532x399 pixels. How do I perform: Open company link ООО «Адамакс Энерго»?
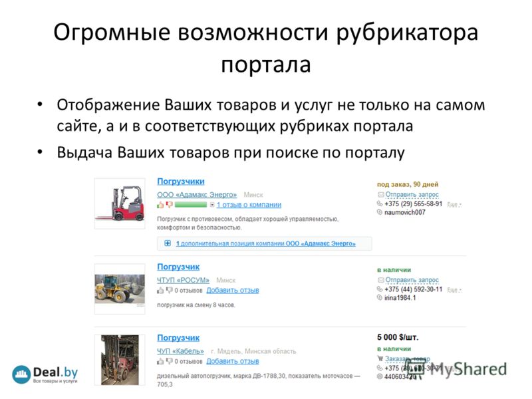point(197,195)
